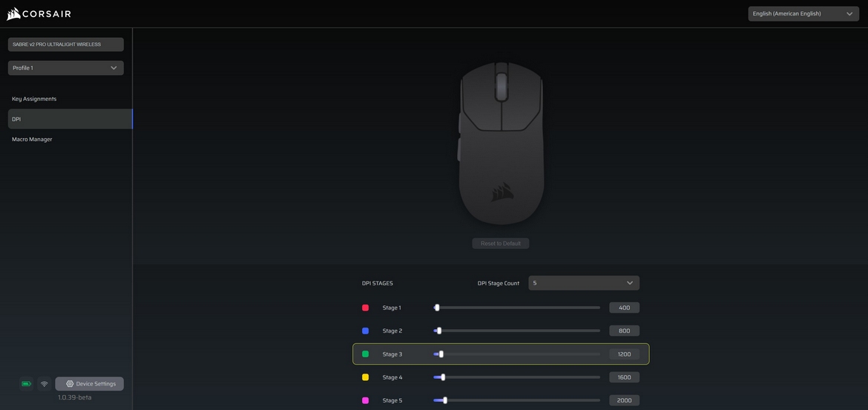This screenshot has width=868, height=410.
Task: Select the magenta Stage 5 color swatch
Action: pyautogui.click(x=365, y=400)
